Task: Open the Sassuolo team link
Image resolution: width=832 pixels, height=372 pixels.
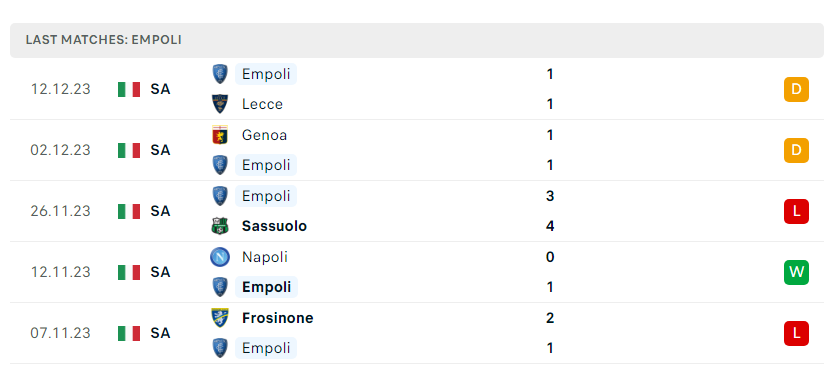Action: coord(274,226)
